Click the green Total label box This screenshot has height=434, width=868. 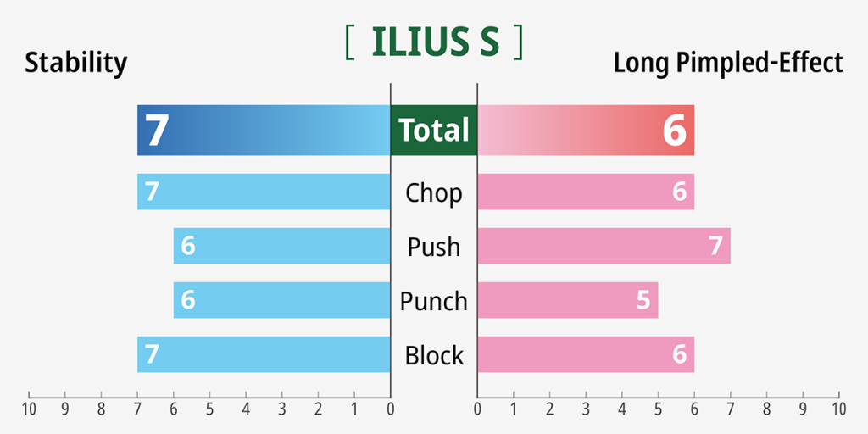coord(434,131)
